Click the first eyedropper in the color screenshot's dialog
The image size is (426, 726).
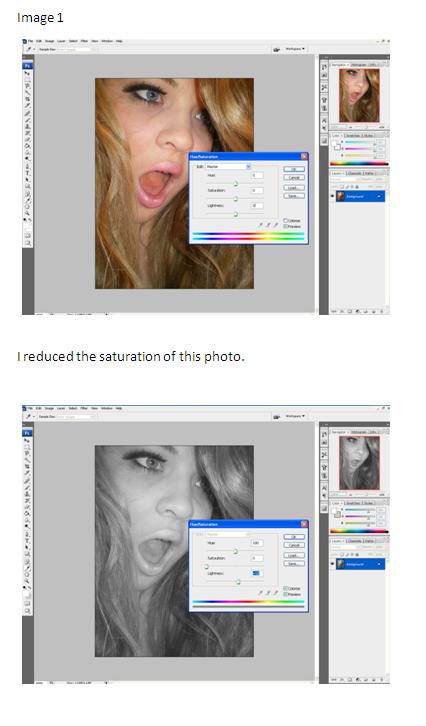(x=260, y=225)
